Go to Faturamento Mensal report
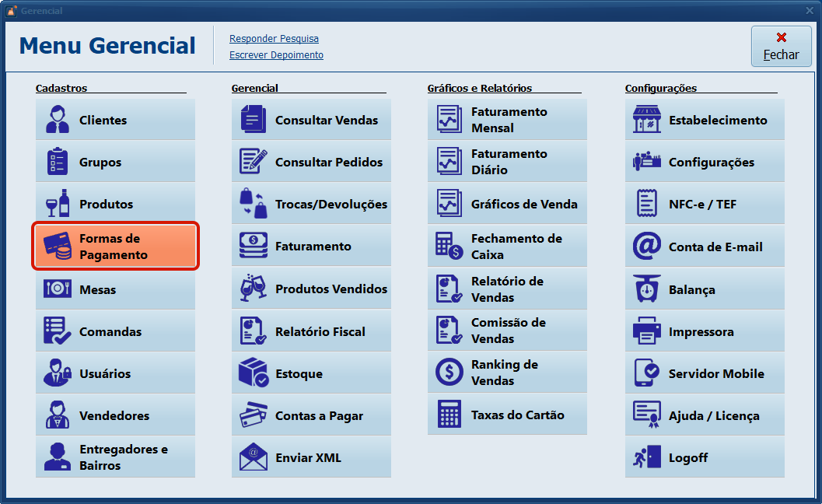This screenshot has width=822, height=504. pyautogui.click(x=507, y=120)
